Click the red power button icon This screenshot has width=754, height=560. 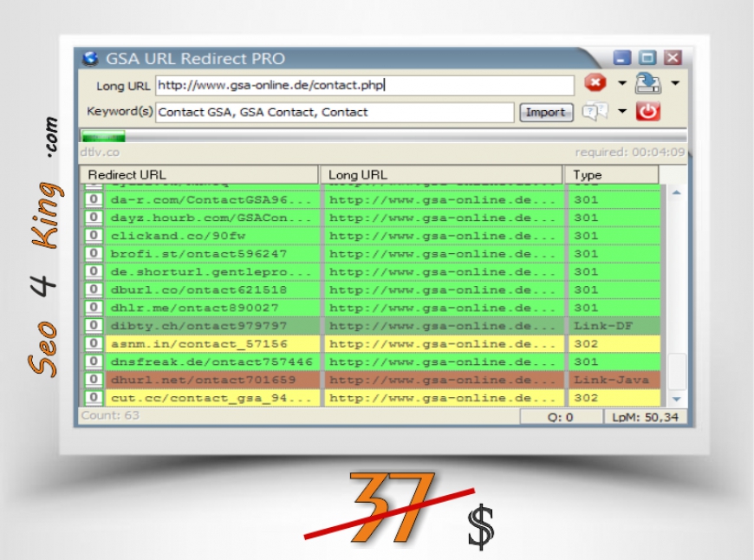tap(647, 112)
